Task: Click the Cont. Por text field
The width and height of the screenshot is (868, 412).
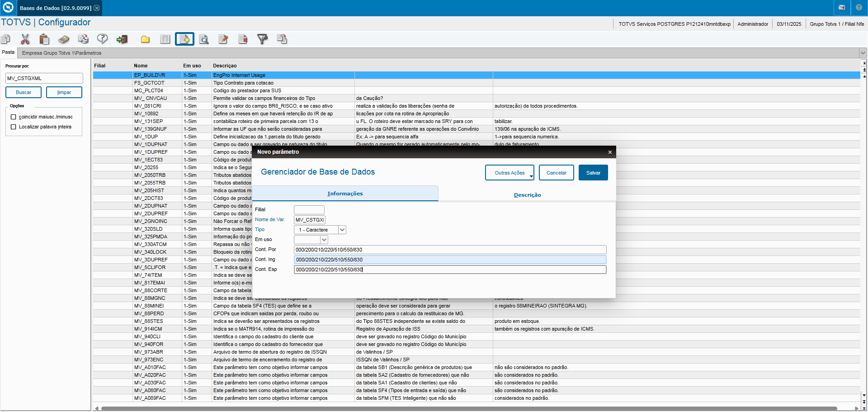Action: point(450,250)
